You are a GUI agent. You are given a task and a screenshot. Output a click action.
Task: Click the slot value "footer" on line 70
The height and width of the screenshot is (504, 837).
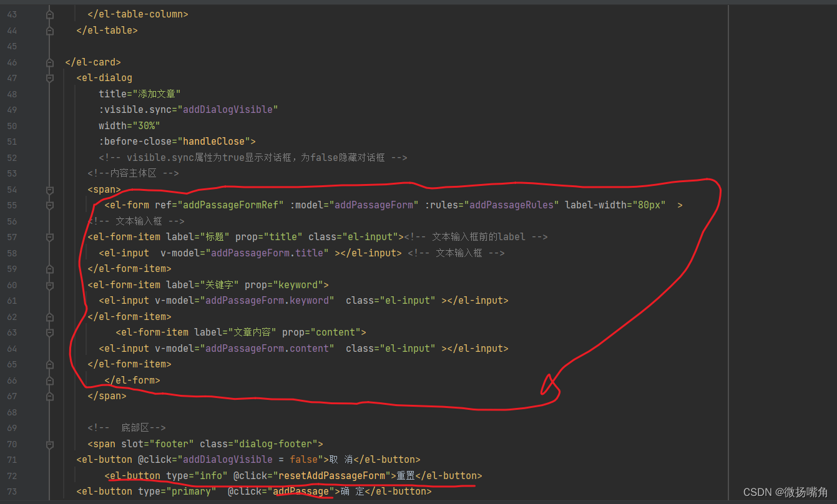coord(172,443)
